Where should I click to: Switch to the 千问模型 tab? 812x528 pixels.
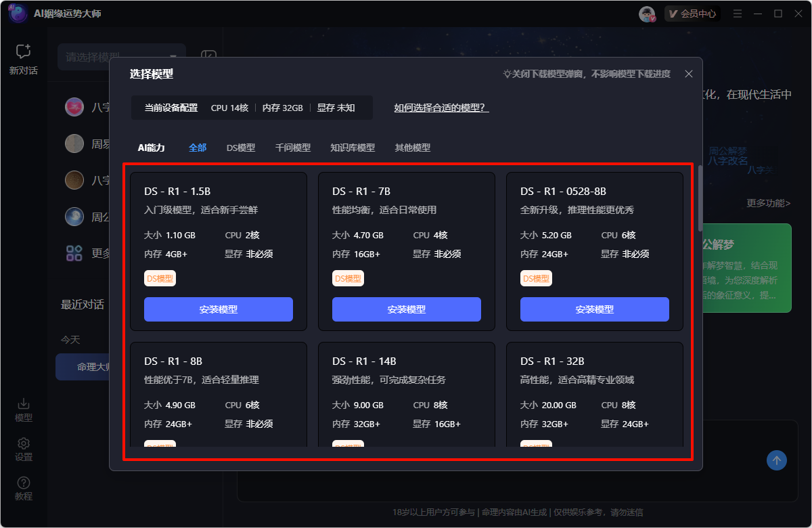tap(292, 148)
